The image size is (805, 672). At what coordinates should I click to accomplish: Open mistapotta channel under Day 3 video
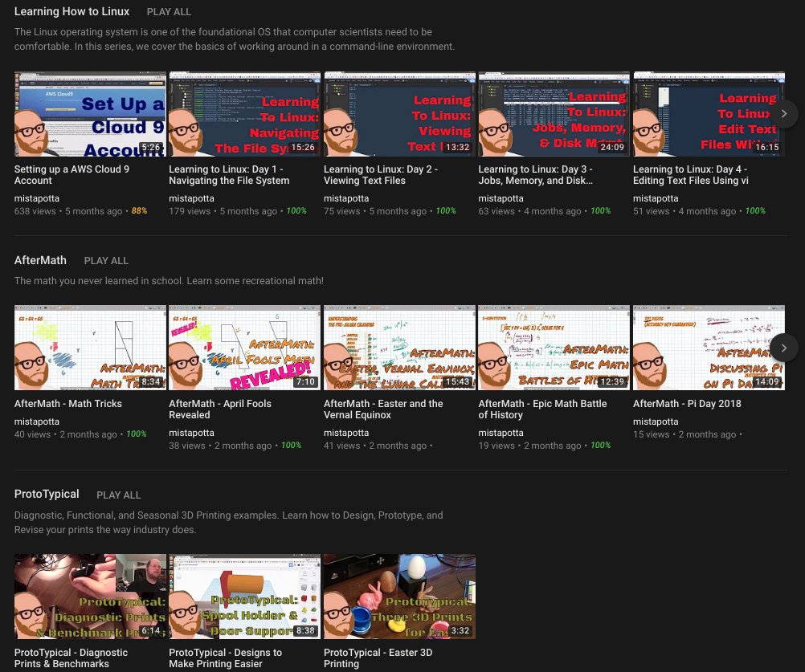501,198
